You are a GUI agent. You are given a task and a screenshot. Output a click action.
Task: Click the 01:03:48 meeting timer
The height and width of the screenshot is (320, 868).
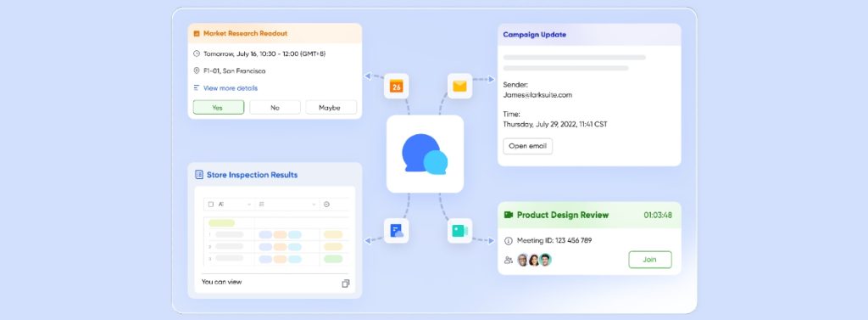point(658,216)
